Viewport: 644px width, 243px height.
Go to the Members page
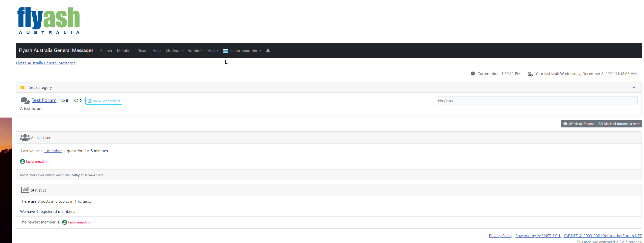click(125, 50)
